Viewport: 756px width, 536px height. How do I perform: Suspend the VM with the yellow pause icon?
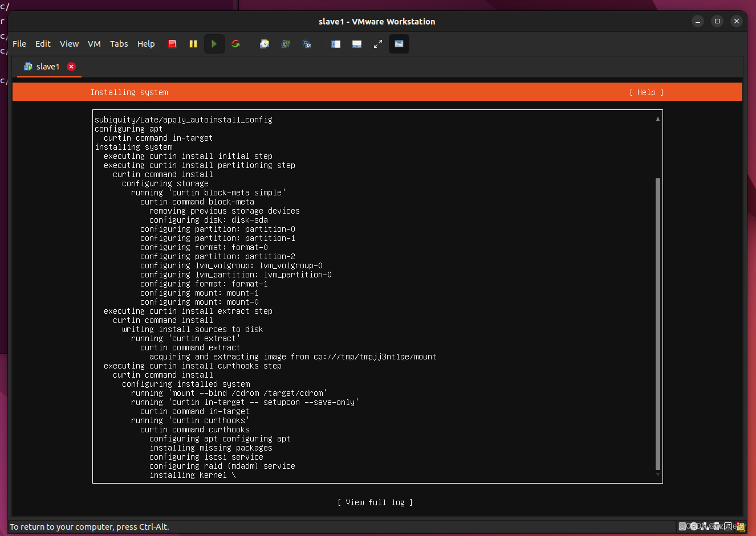193,44
